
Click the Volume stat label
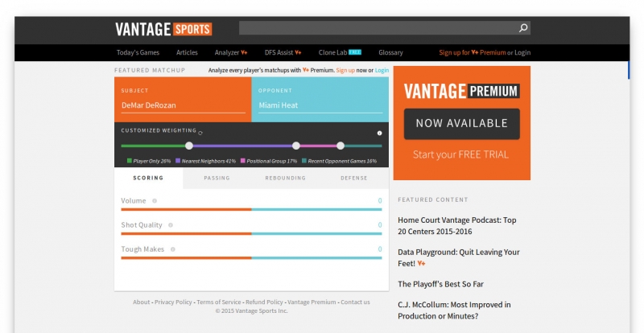point(134,201)
